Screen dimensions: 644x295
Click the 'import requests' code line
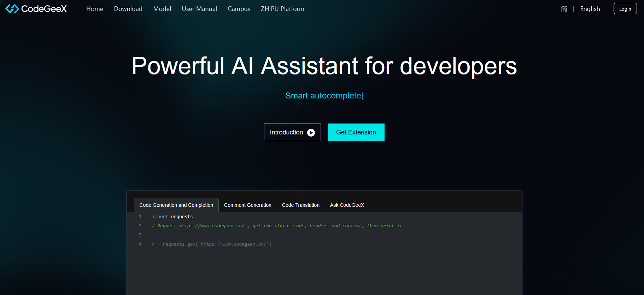(172, 217)
